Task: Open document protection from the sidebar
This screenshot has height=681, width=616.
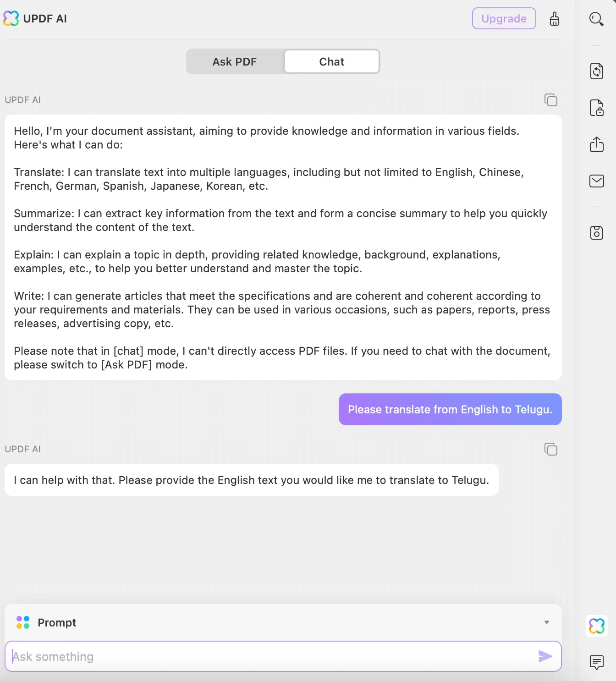Action: pos(596,108)
